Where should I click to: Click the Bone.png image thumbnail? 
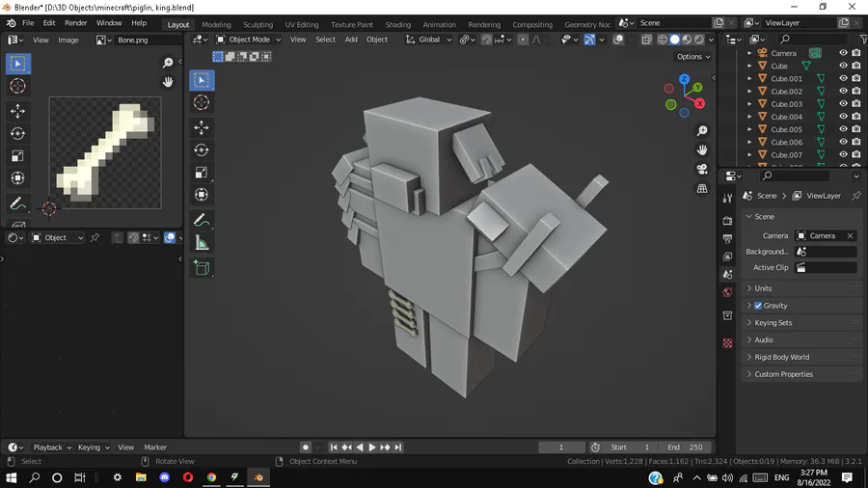click(105, 152)
